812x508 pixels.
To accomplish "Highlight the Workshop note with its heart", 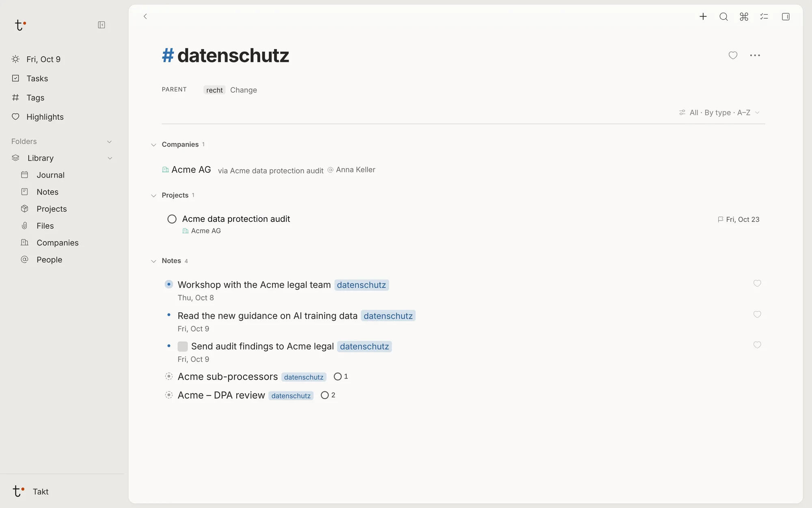I will point(757,283).
